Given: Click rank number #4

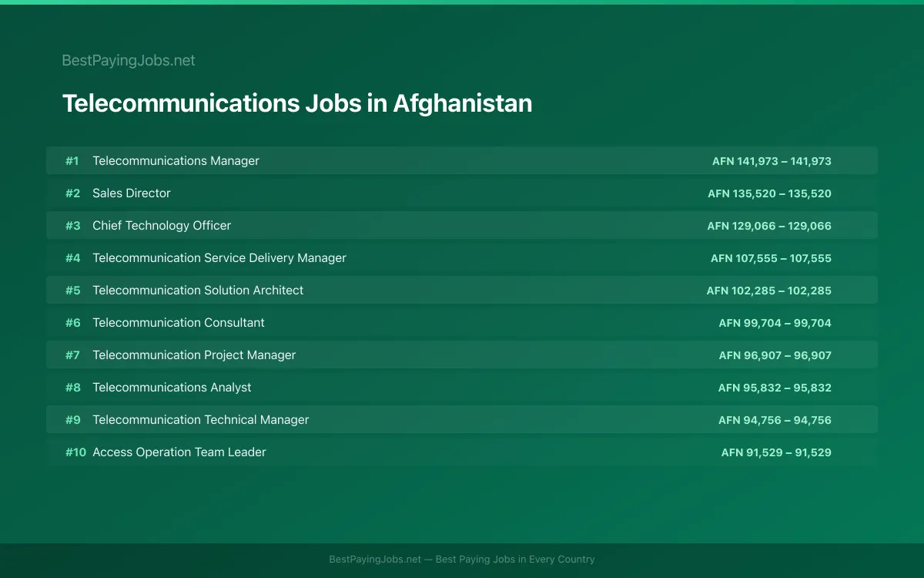Looking at the screenshot, I should coord(72,258).
